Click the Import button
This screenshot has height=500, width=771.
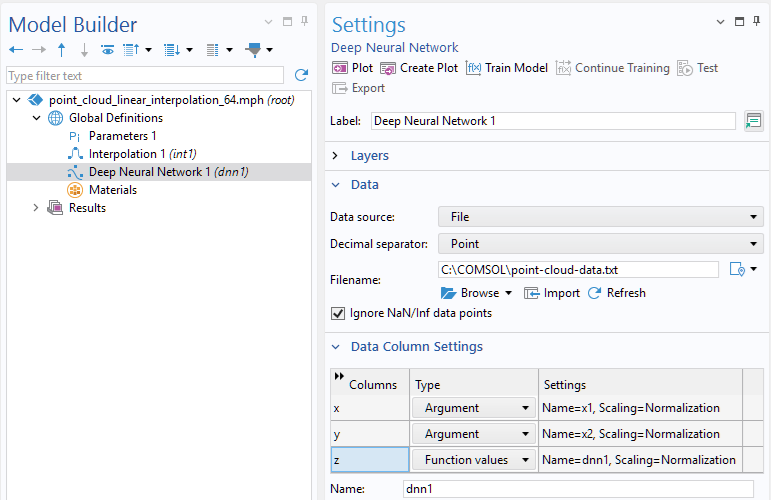click(552, 293)
